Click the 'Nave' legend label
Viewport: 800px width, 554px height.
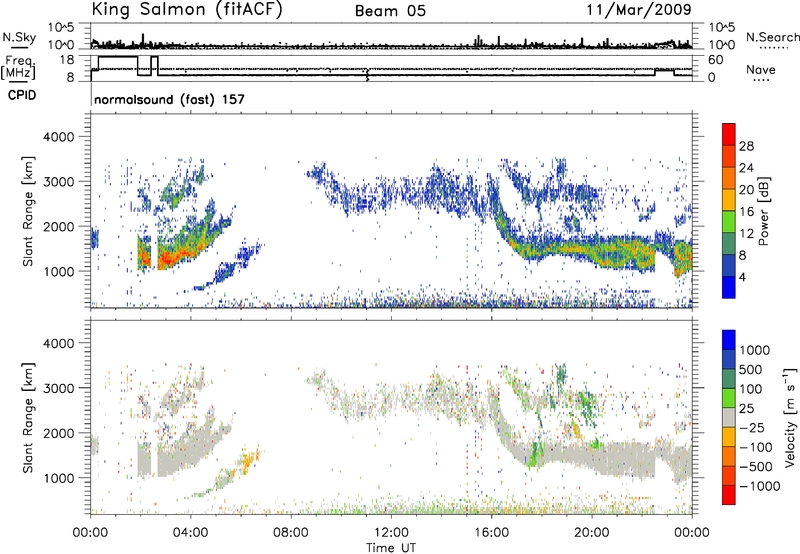pyautogui.click(x=761, y=69)
